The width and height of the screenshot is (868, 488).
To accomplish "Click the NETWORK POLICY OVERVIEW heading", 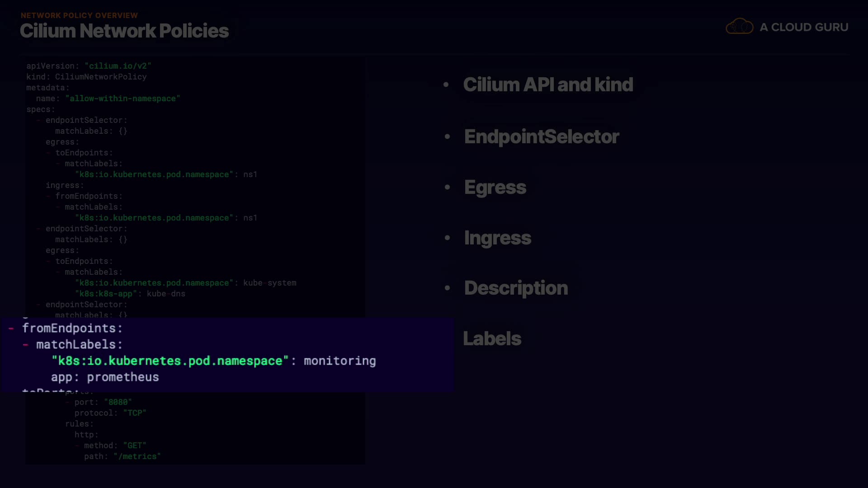I will [x=79, y=15].
